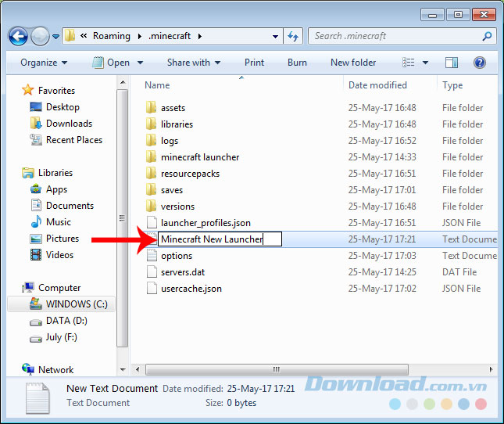
Task: Toggle the preview pane icon
Action: [452, 63]
